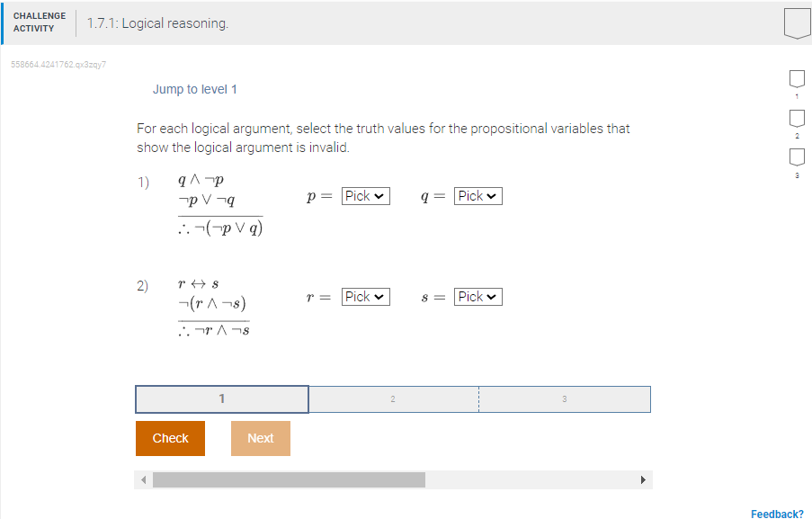
Task: Open the Pick dropdown for variable q
Action: coord(477,195)
